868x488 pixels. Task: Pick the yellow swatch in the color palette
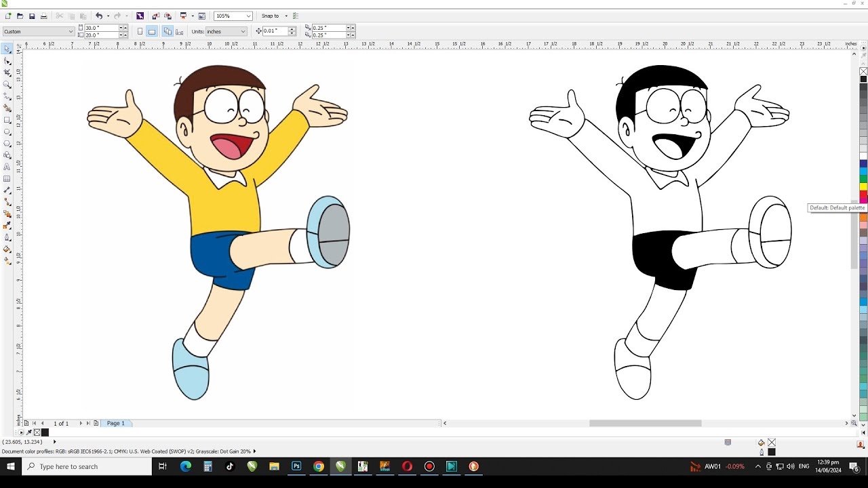863,186
